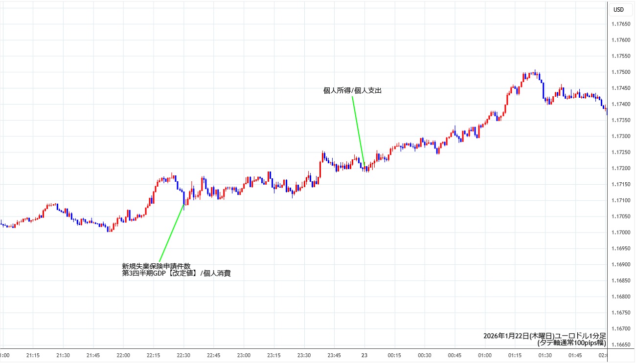Click the 個人所得/個人支出 annotation text
This screenshot has height=364, width=636.
coord(352,90)
